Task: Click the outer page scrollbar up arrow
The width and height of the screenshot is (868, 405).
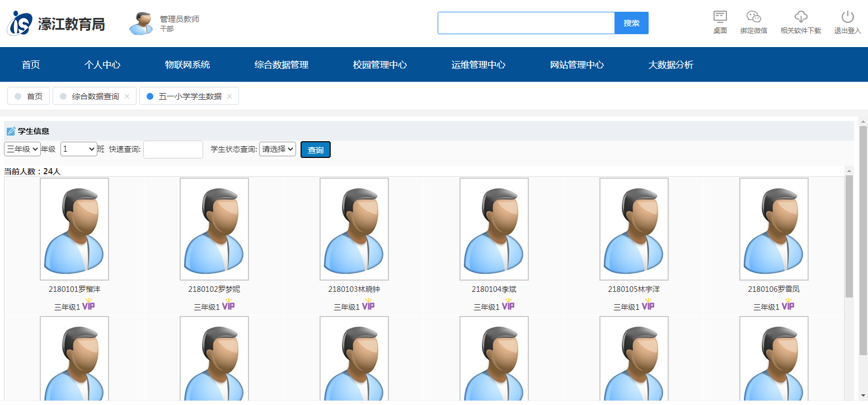Action: (x=863, y=121)
